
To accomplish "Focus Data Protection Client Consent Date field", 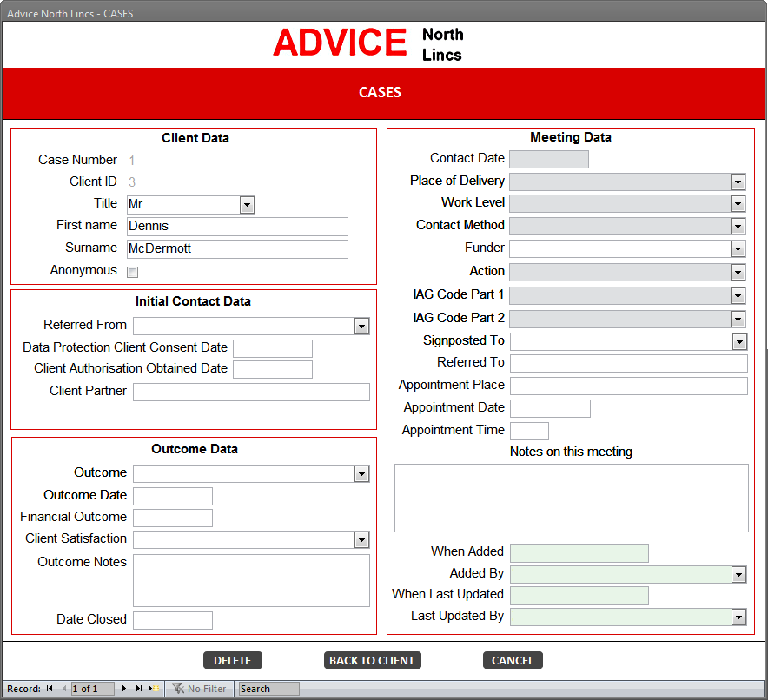I will pyautogui.click(x=273, y=348).
